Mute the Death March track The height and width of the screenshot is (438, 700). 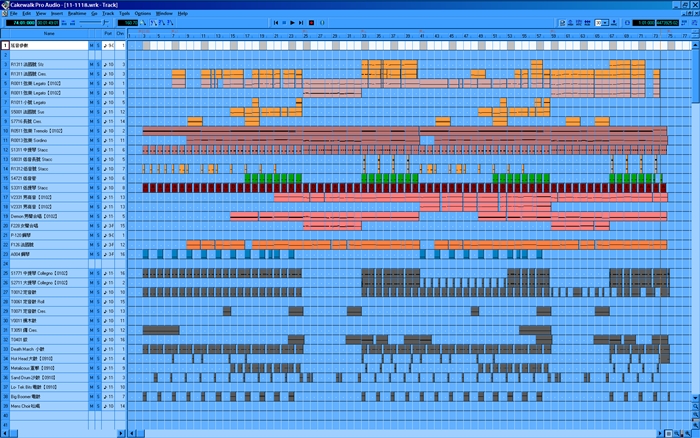(91, 349)
